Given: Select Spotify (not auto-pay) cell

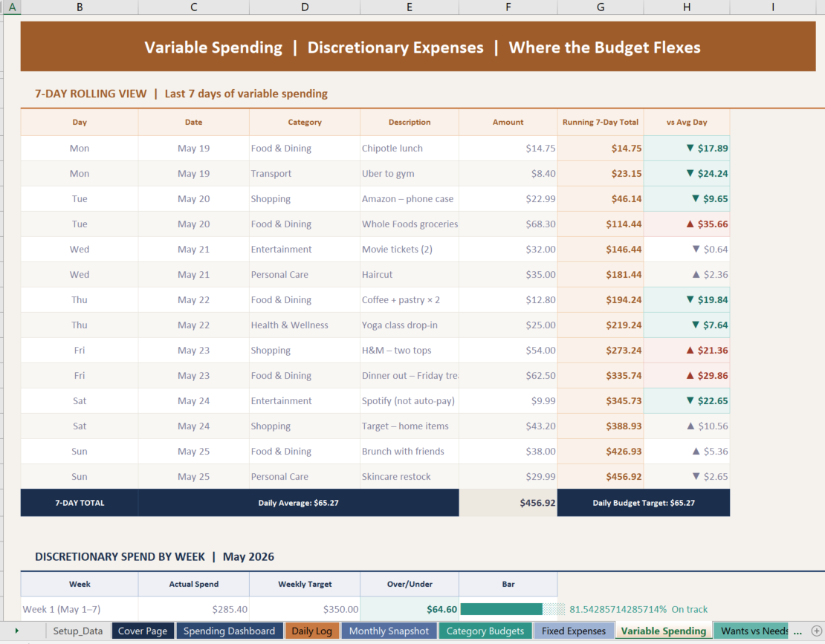Looking at the screenshot, I should 410,400.
